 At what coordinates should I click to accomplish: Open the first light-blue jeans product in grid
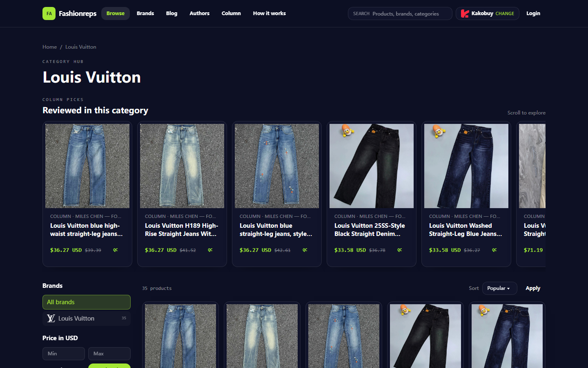(262, 336)
